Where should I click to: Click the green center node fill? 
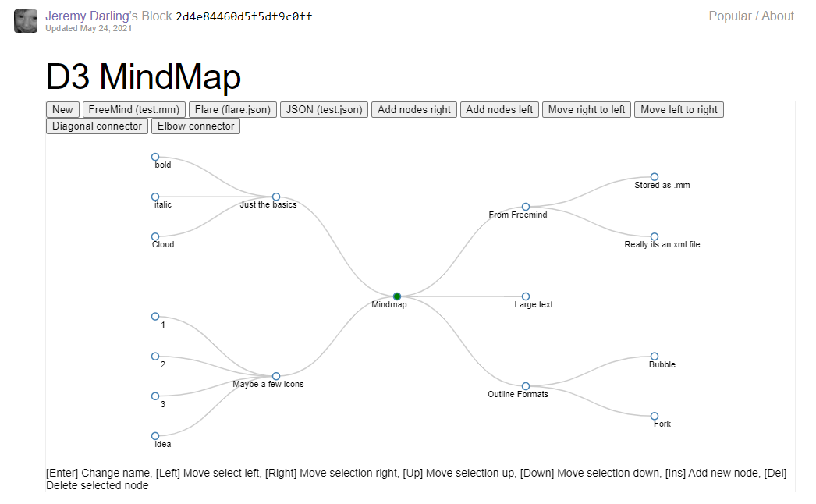[396, 296]
